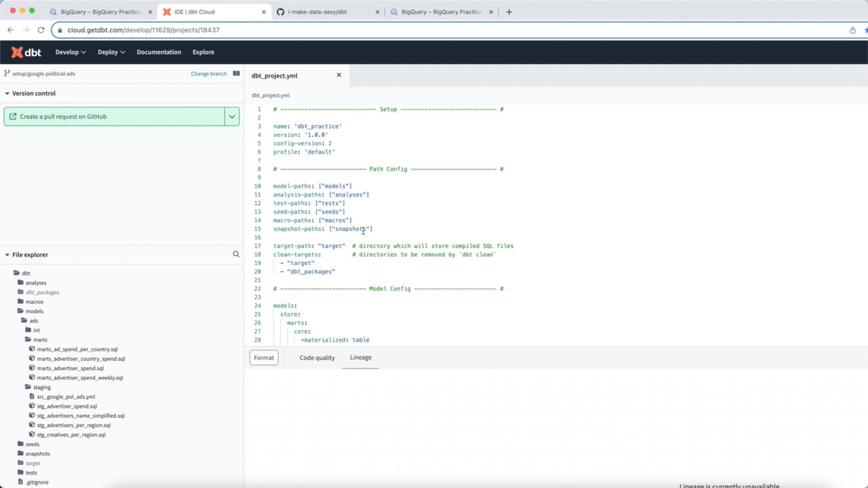The image size is (868, 488).
Task: Click the browser share icon in address bar
Action: click(x=852, y=30)
